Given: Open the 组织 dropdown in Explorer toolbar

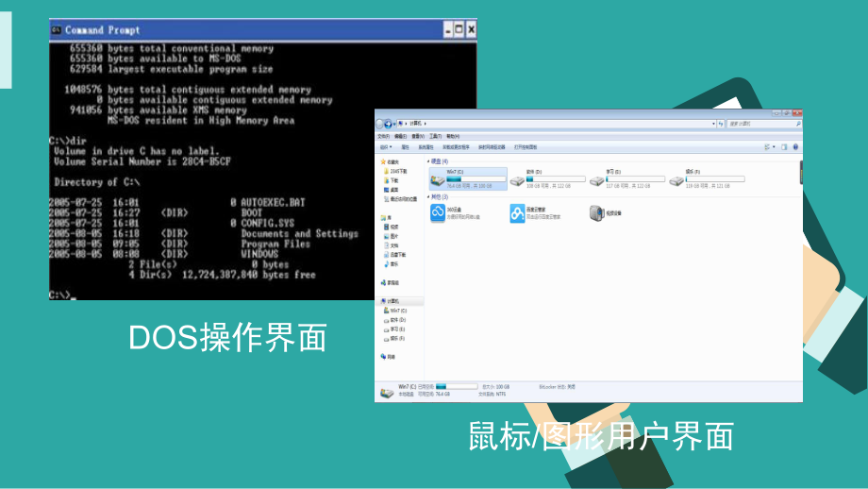Looking at the screenshot, I should click(x=386, y=147).
